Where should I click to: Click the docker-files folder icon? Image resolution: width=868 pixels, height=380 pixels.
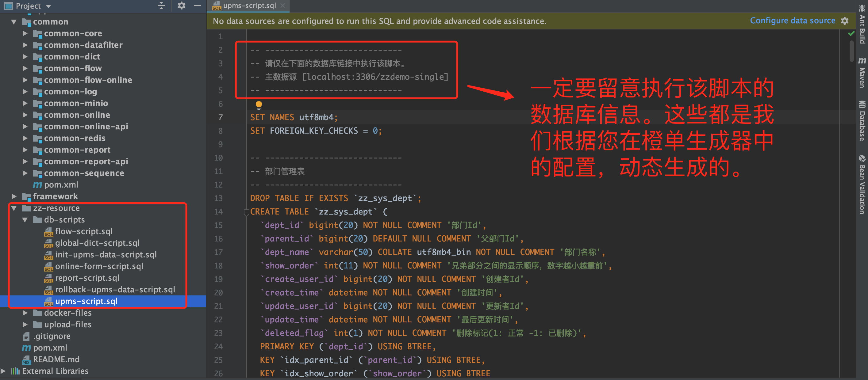[37, 313]
